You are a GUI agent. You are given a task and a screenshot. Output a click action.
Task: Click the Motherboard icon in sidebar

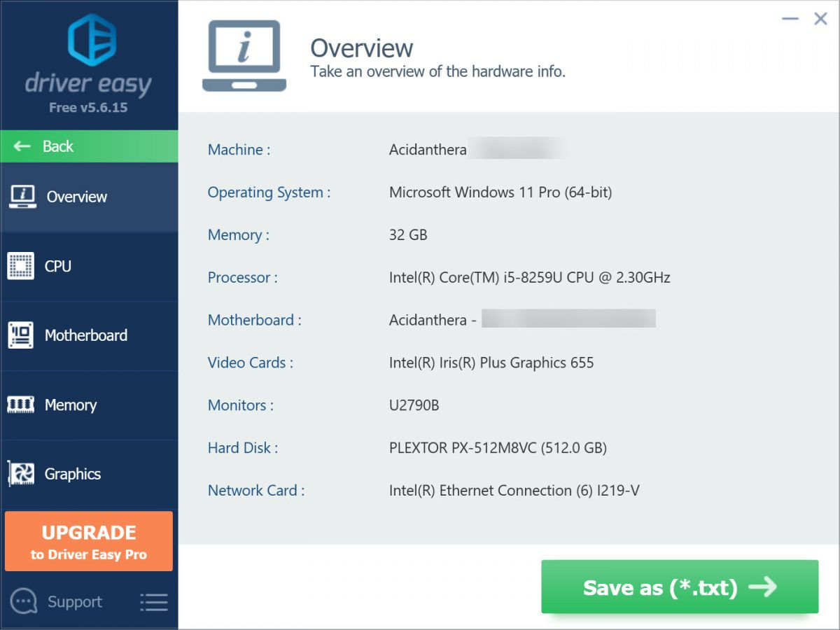[20, 335]
